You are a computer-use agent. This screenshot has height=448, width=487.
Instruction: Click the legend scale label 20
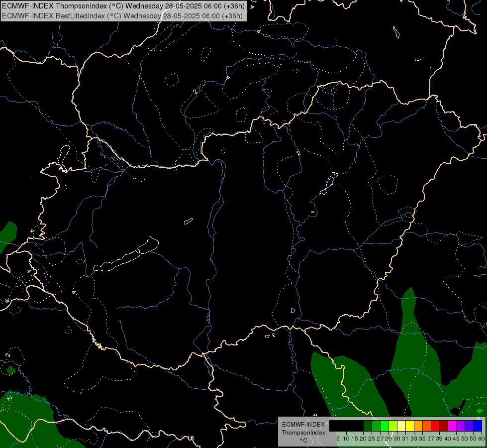click(363, 439)
